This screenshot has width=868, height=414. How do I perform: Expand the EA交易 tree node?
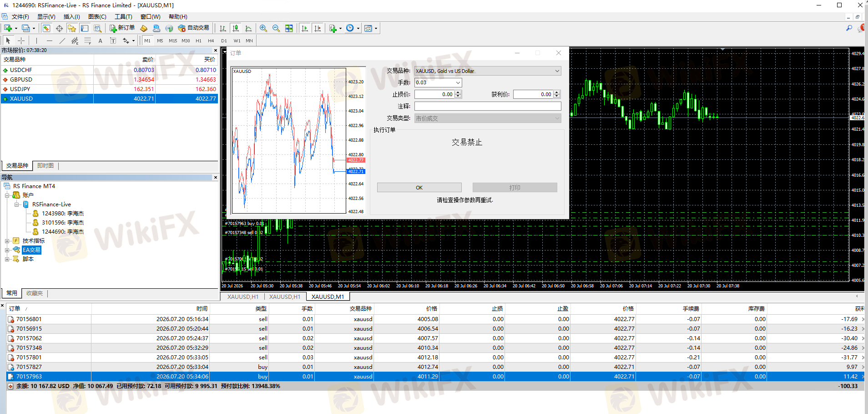(7, 250)
